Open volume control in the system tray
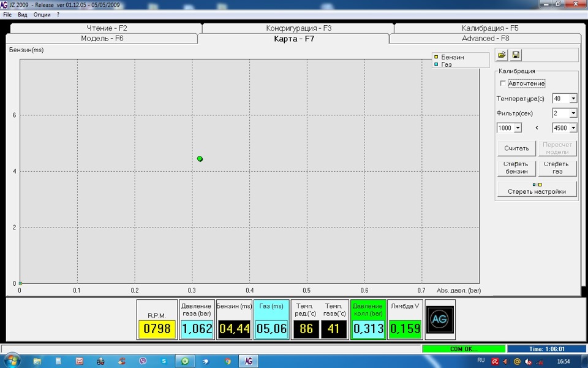 tap(528, 362)
